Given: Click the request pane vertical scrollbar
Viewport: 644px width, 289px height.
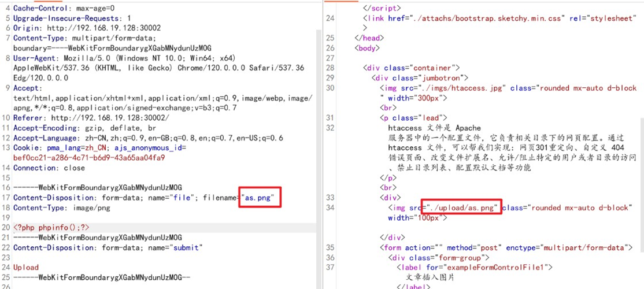Looking at the screenshot, I should point(319,160).
